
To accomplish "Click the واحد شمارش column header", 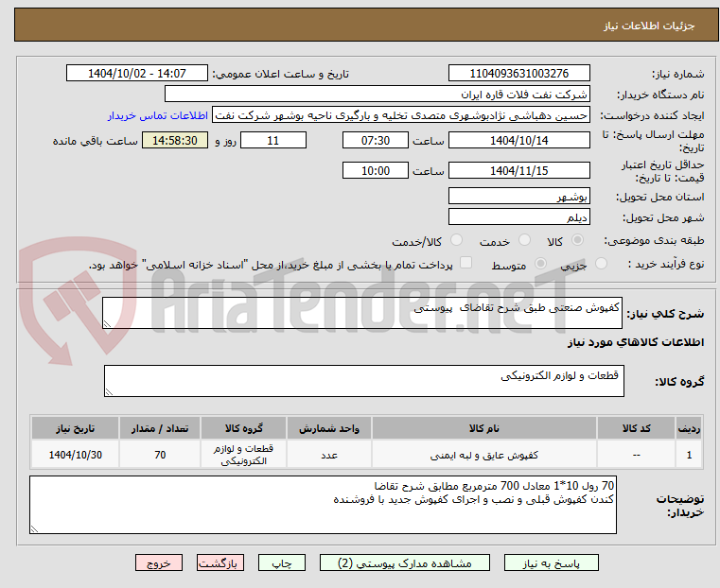I will click(x=328, y=428).
